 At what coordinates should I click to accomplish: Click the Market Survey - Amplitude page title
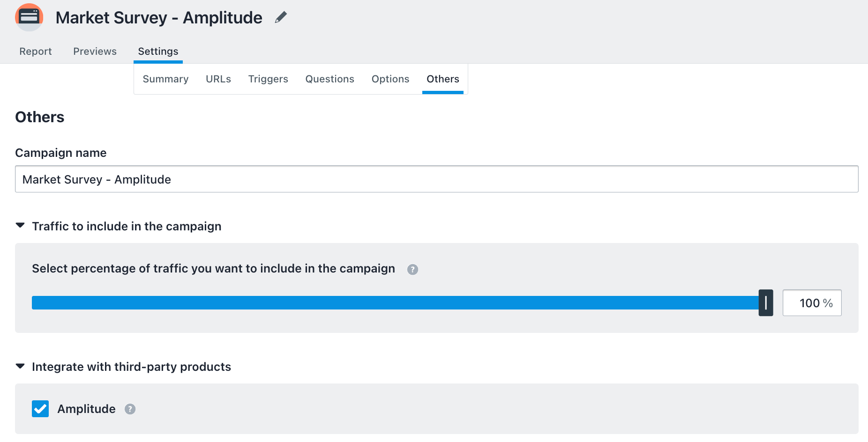point(159,18)
